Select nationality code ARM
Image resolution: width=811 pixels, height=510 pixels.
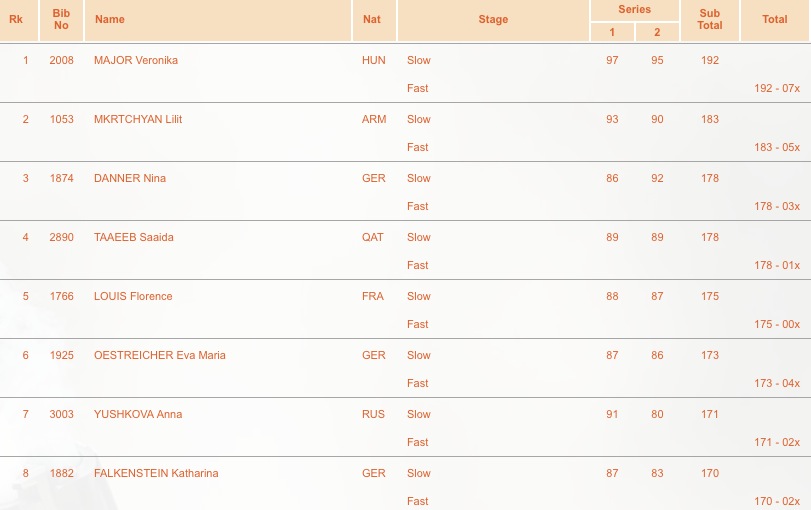(374, 119)
